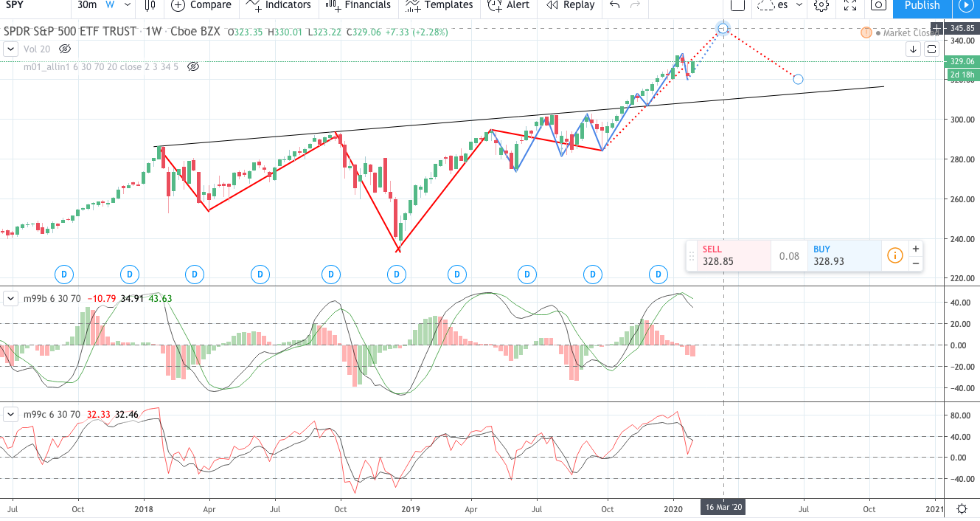Click the SPDR S&P 500 ETF TRUST title
The height and width of the screenshot is (521, 980).
click(70, 32)
